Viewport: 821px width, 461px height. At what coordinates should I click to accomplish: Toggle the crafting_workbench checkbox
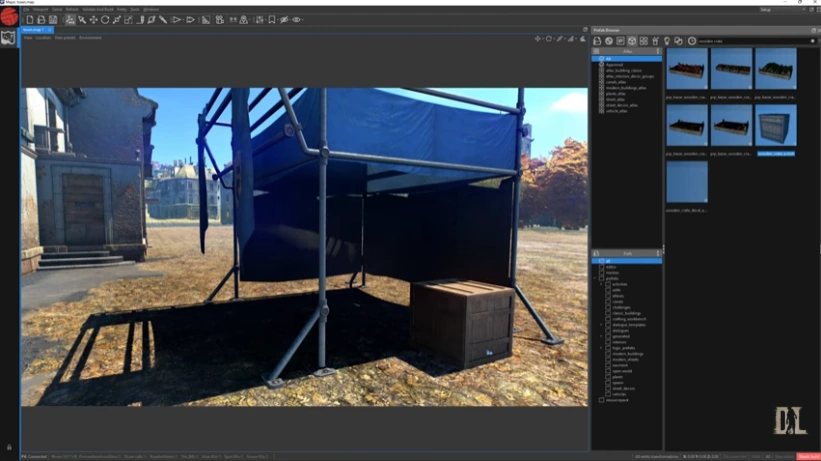coord(608,319)
